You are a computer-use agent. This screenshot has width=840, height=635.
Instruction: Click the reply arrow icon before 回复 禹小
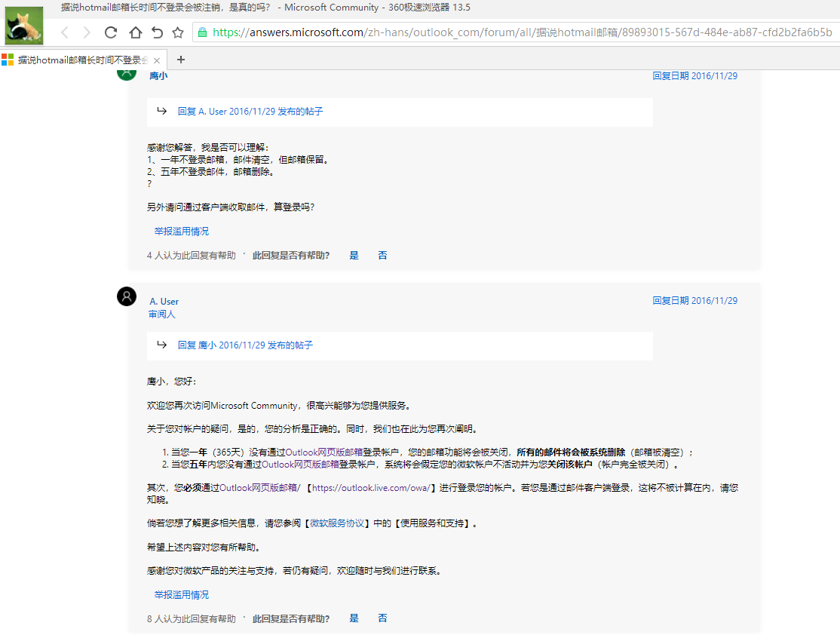[162, 345]
